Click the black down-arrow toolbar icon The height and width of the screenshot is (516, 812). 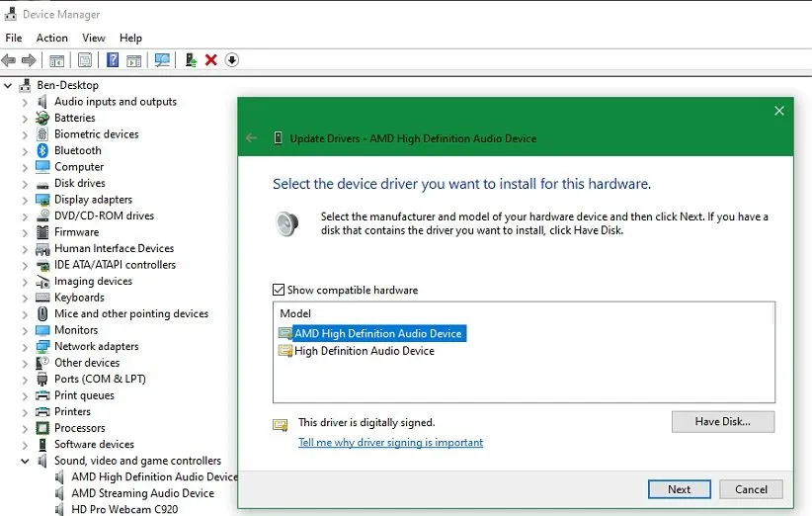point(232,60)
